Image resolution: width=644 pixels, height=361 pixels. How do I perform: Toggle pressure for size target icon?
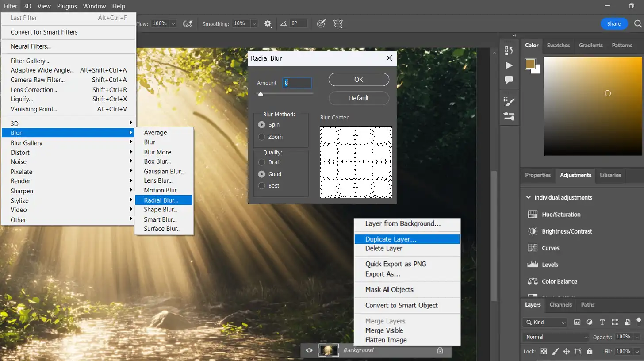(322, 23)
